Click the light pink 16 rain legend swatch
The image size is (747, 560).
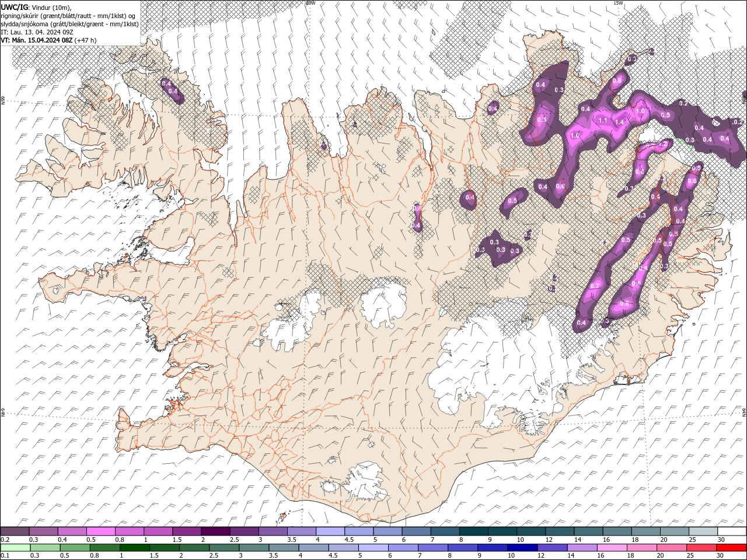[x=612, y=548]
